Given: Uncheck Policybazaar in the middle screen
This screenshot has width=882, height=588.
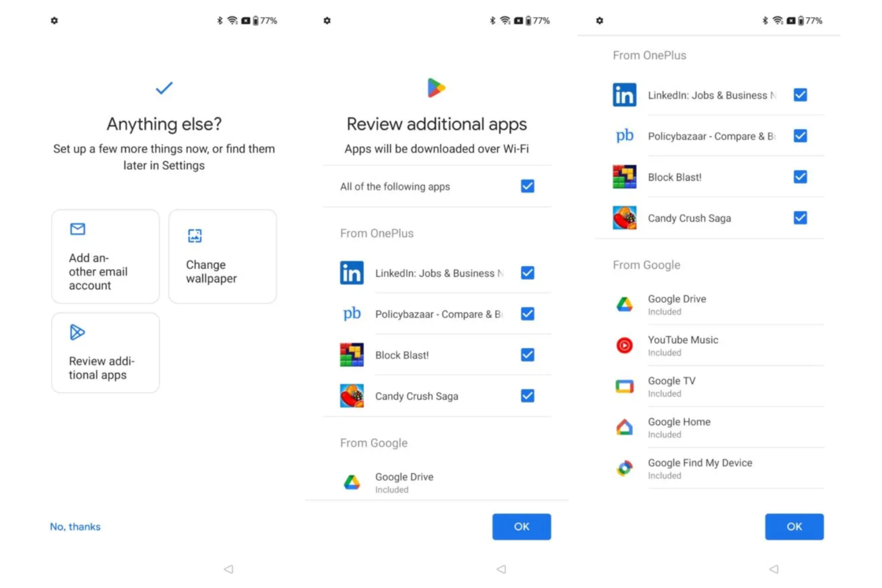Looking at the screenshot, I should (x=527, y=313).
